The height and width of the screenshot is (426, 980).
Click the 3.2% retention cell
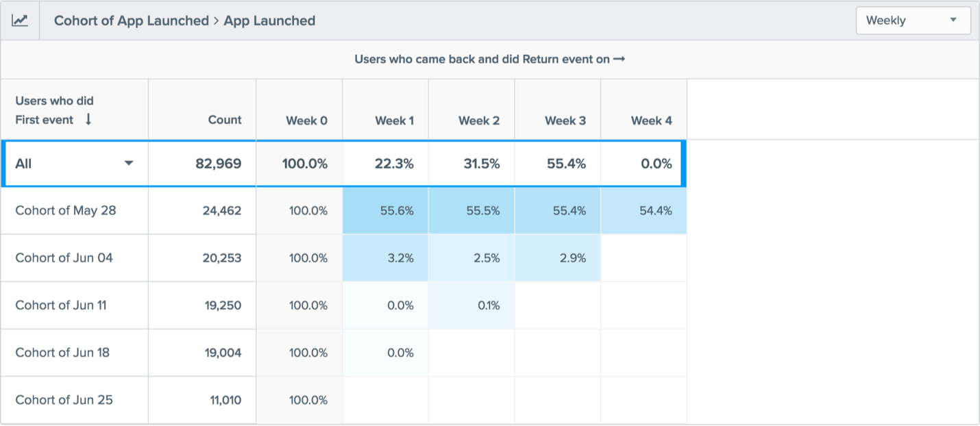[400, 258]
